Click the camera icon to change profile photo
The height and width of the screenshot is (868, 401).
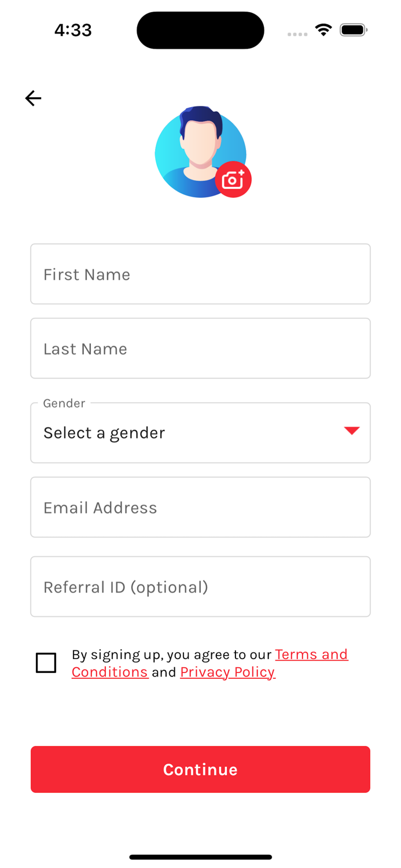(x=233, y=180)
